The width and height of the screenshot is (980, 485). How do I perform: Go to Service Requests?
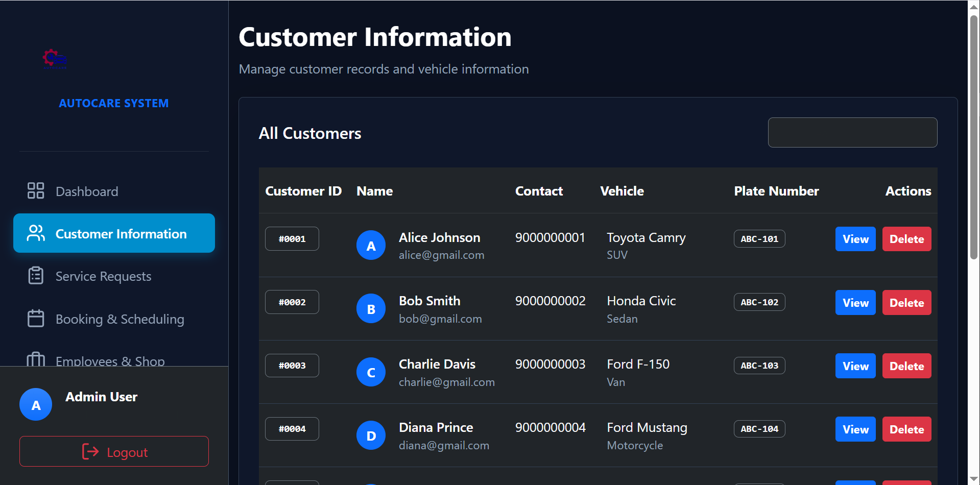click(x=114, y=276)
